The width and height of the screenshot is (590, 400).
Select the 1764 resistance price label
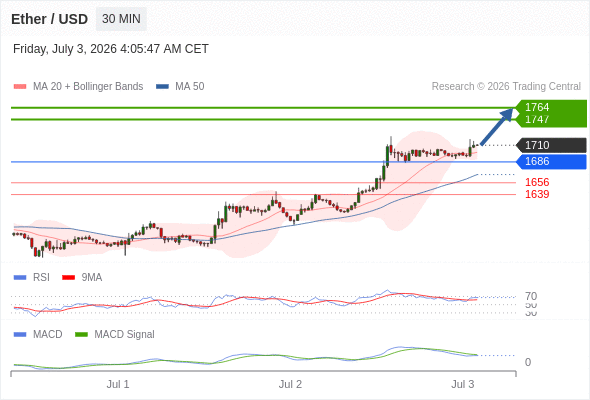[x=537, y=107]
